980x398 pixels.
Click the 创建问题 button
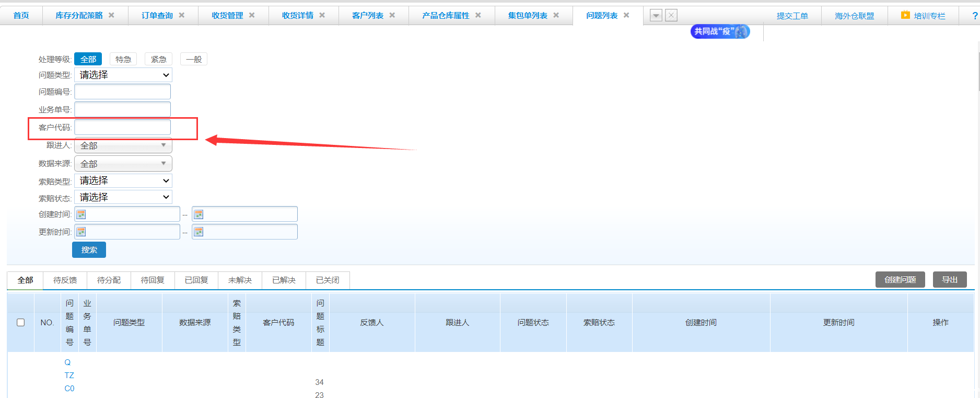(900, 280)
